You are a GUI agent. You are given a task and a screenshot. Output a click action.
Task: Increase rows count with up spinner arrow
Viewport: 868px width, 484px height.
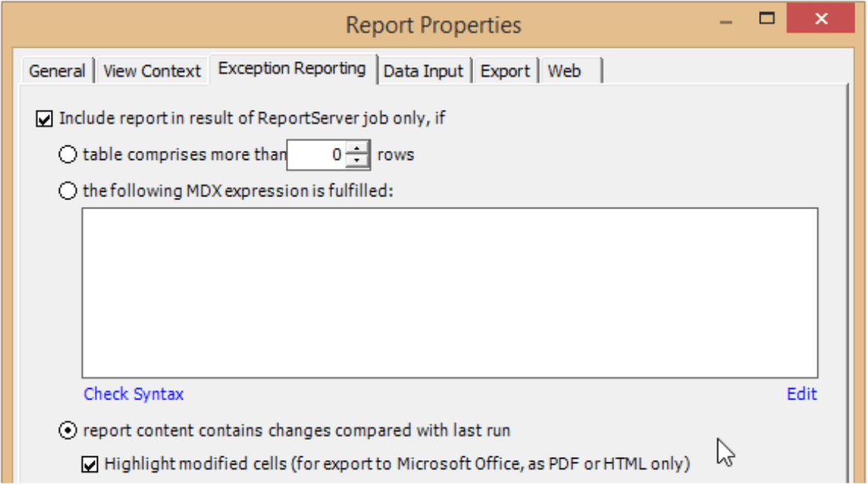pos(357,149)
